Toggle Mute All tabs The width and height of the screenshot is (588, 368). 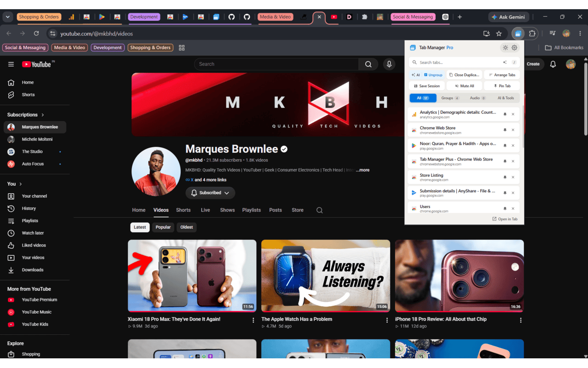click(464, 86)
